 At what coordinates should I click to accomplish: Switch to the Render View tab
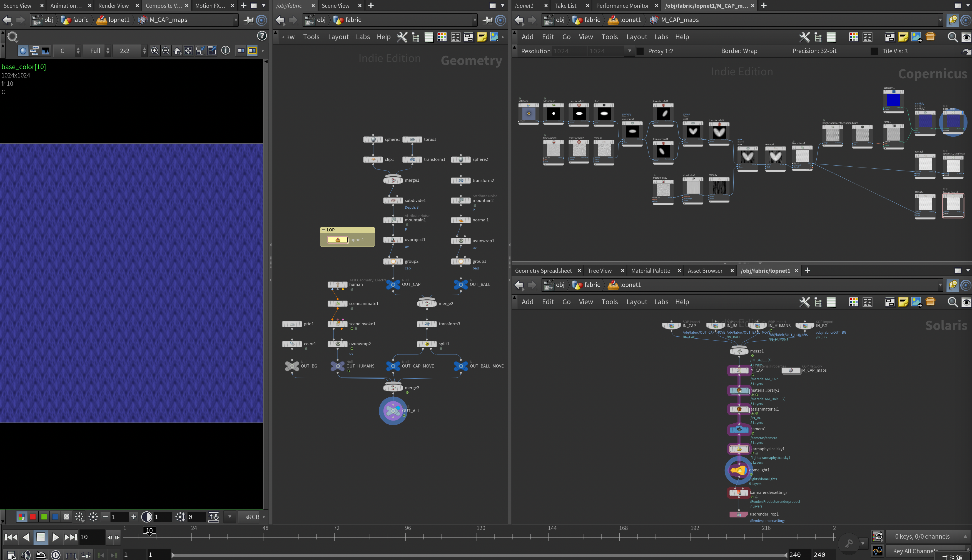pos(113,6)
